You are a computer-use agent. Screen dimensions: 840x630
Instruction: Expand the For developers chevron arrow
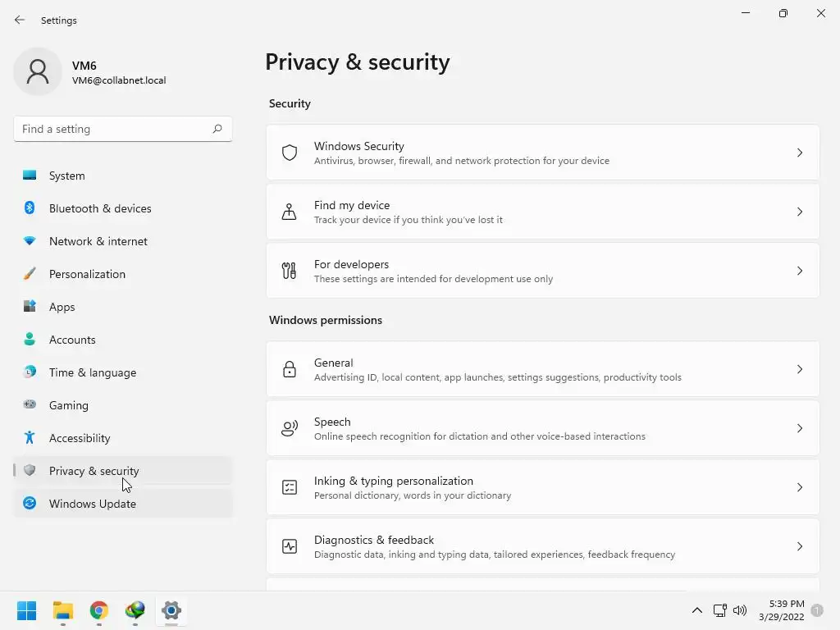(x=800, y=271)
